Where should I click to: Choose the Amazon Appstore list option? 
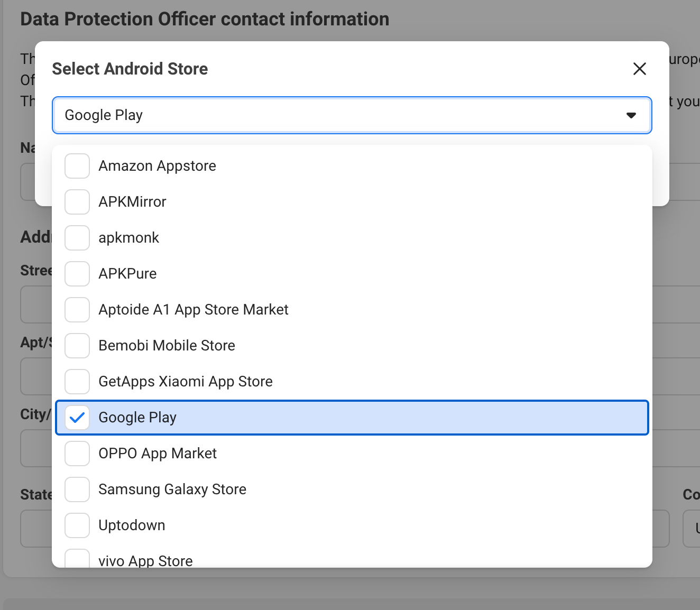[157, 166]
